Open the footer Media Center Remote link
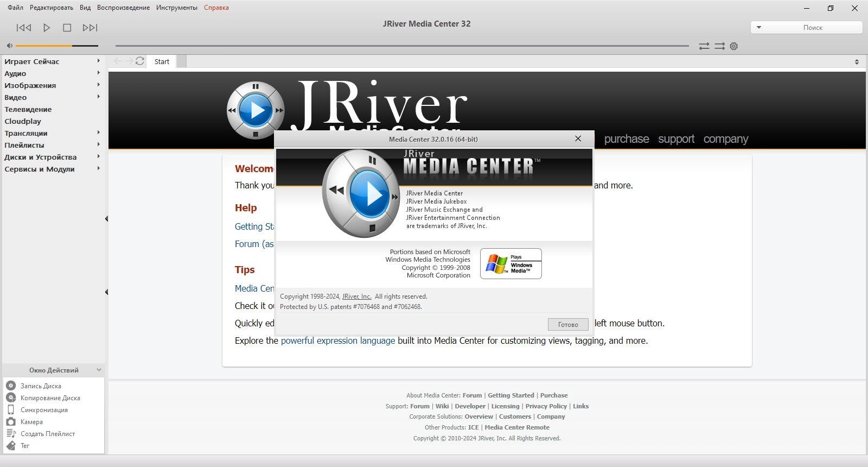 517,427
